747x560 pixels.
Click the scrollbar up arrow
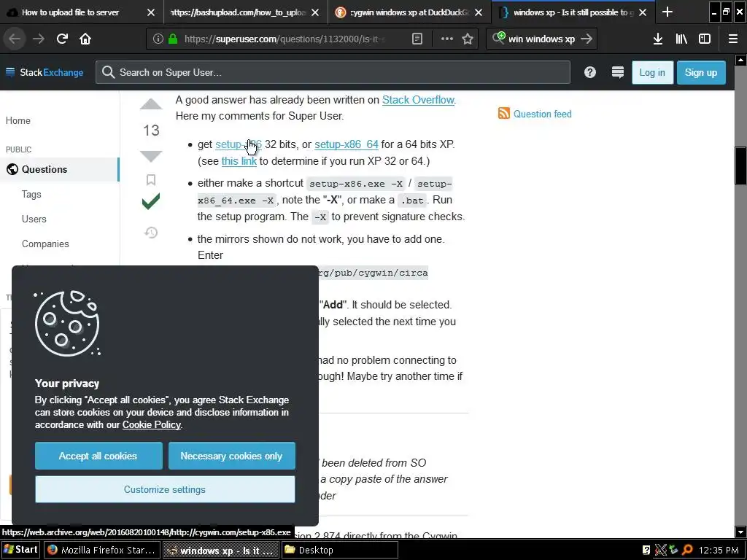[x=741, y=60]
